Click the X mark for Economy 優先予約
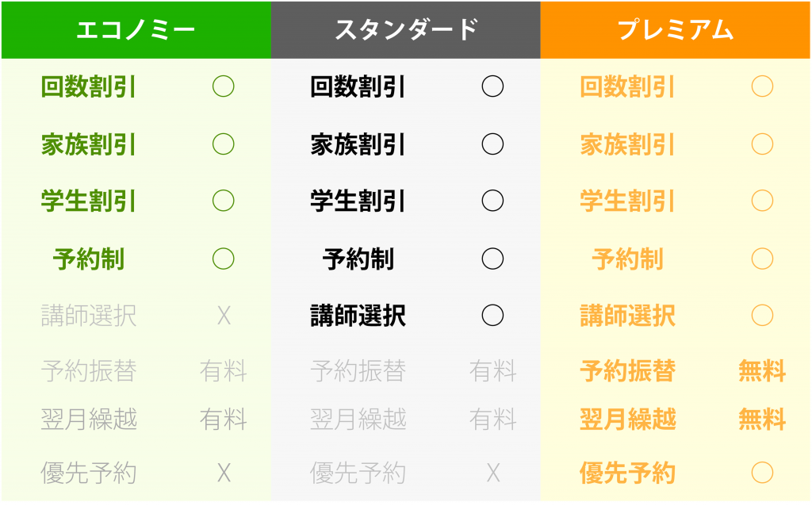This screenshot has height=506, width=812. coord(224,473)
